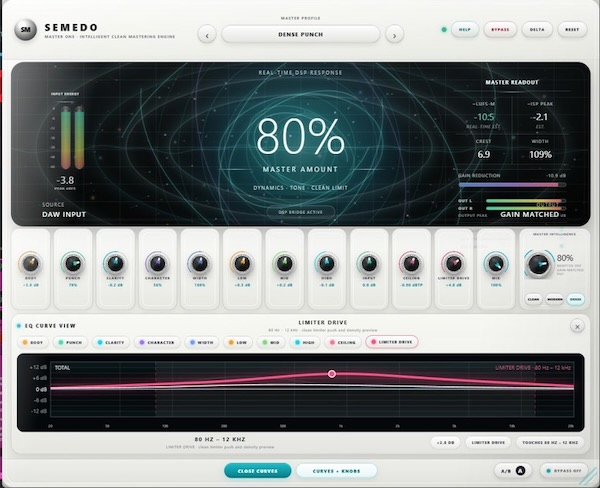
Task: Click the Bypass button in header
Action: coord(500,29)
